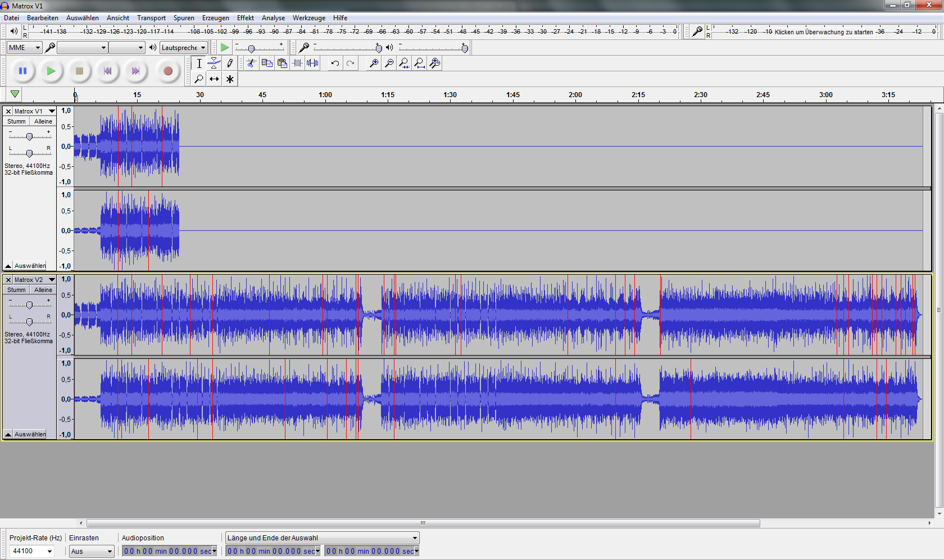Click the Undo arrow icon
Screen dimensions: 944x560
click(335, 63)
